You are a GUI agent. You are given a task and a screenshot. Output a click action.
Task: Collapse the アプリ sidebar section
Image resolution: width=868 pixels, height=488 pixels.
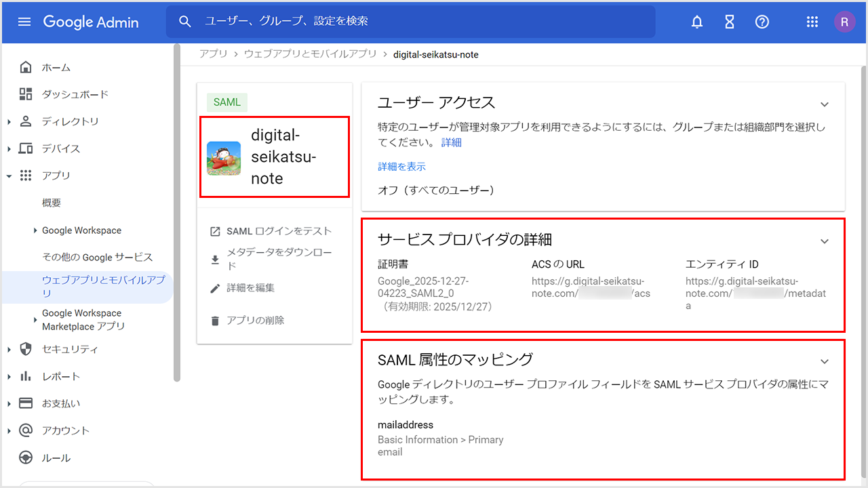tap(9, 176)
